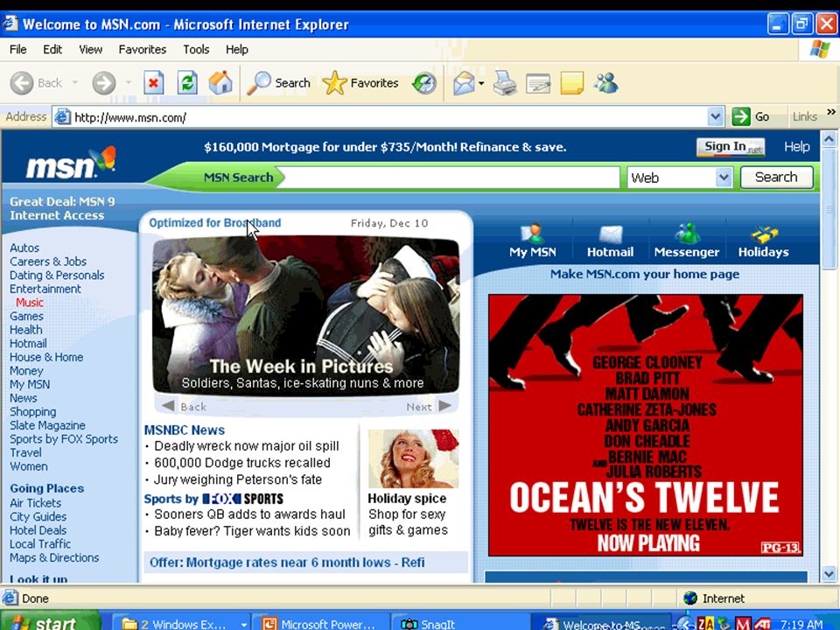Open the Careers & Jobs link
The height and width of the screenshot is (630, 840).
(x=48, y=262)
